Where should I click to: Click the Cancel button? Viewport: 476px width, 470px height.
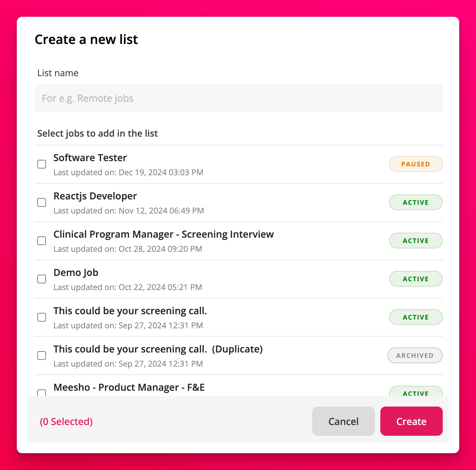(x=343, y=421)
